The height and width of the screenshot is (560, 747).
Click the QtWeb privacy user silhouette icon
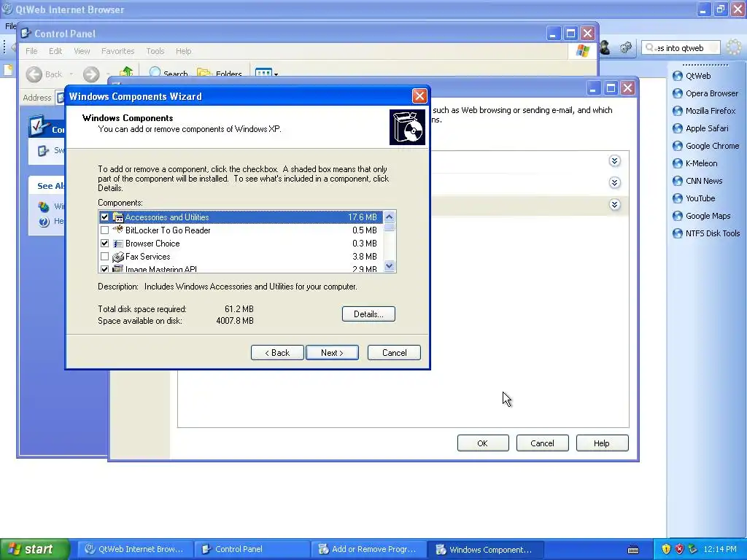pyautogui.click(x=605, y=47)
